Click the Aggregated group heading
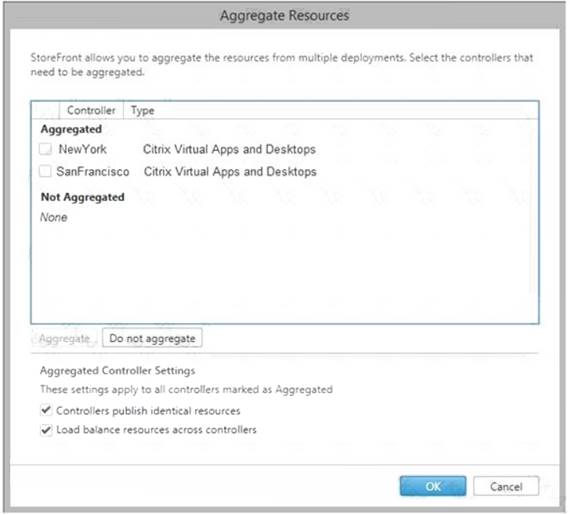This screenshot has width=570, height=515. pos(71,129)
